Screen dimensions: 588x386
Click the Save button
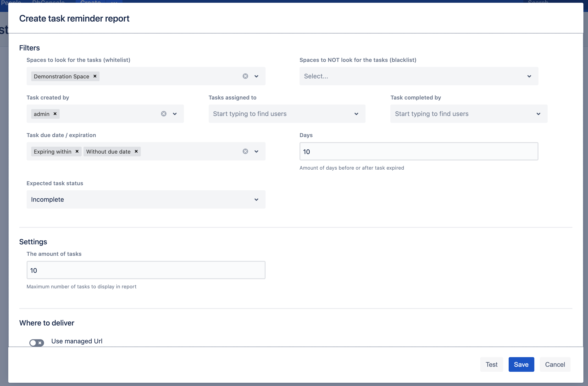(x=521, y=364)
